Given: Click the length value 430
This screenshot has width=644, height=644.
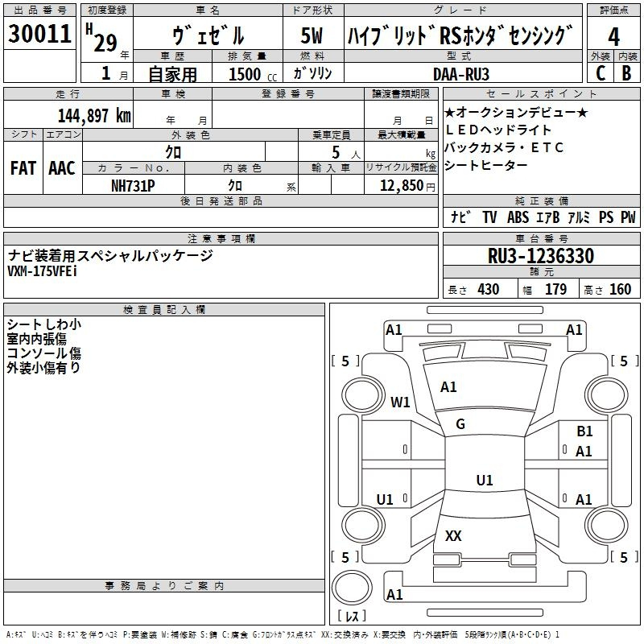Looking at the screenshot, I should click(x=489, y=290).
